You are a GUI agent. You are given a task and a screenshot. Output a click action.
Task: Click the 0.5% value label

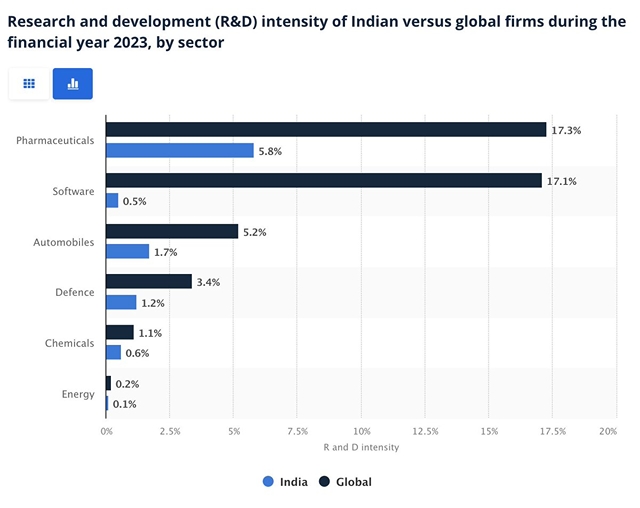coord(135,202)
